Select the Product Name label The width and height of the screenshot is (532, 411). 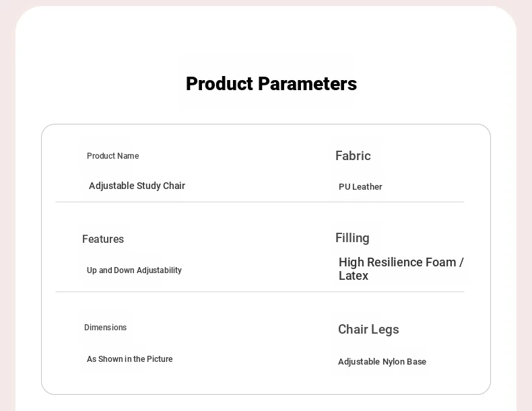112,156
